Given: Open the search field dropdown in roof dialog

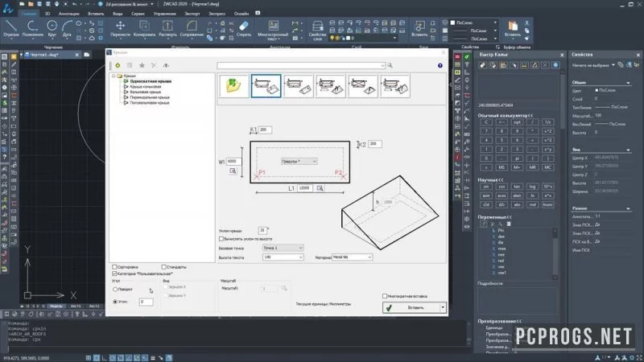Looking at the screenshot, I should pos(382,65).
